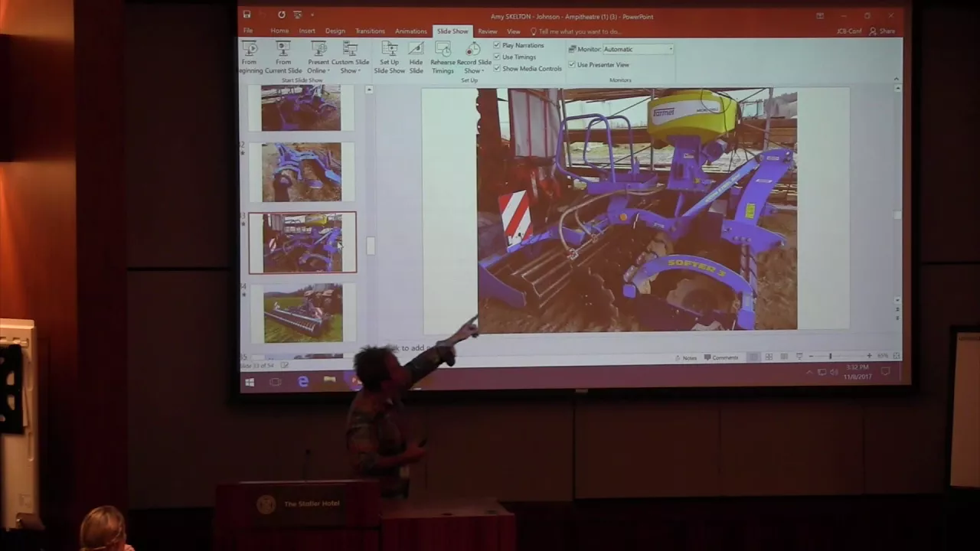Click zoom in plus button
Image resolution: width=980 pixels, height=551 pixels.
[x=869, y=356]
